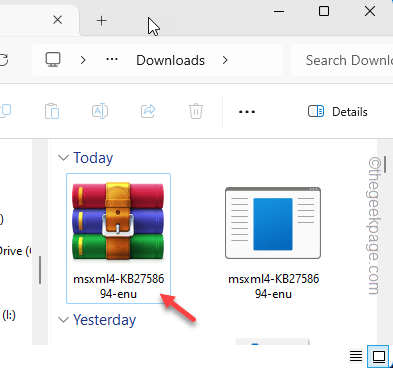Click the Delete trash can icon

point(196,111)
